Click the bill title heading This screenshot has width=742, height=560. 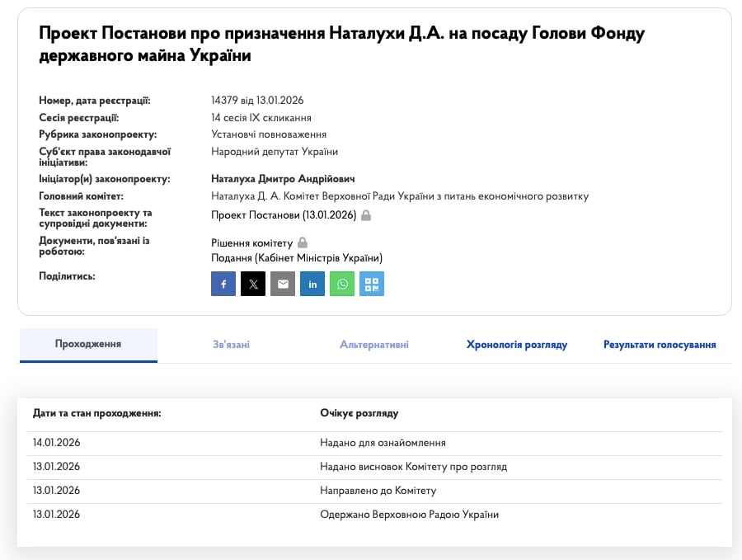click(x=340, y=45)
